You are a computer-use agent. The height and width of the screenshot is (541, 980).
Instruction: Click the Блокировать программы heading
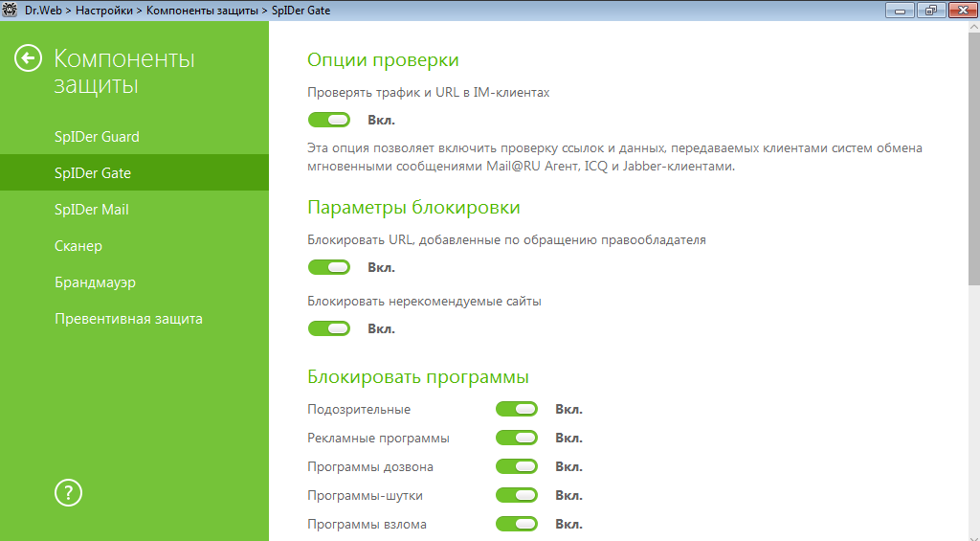click(x=418, y=377)
